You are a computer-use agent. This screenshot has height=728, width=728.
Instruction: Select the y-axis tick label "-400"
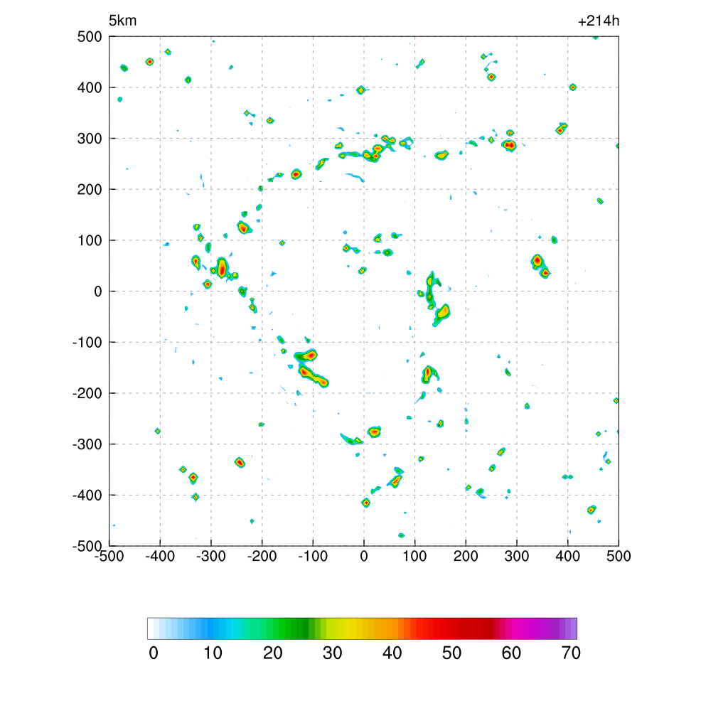point(87,496)
